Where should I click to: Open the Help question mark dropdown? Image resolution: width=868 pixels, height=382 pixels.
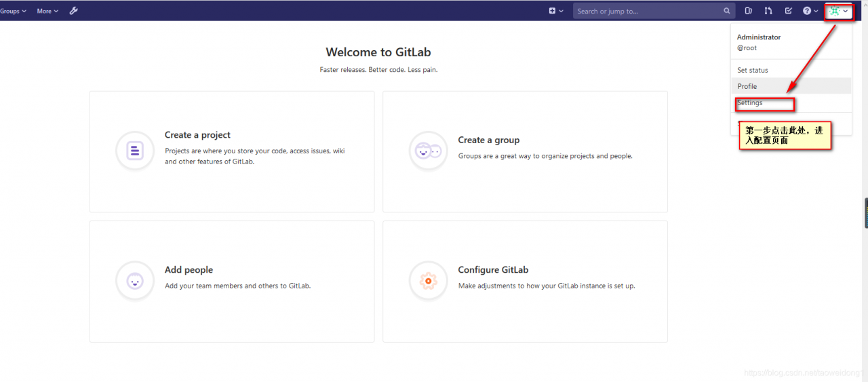click(810, 11)
